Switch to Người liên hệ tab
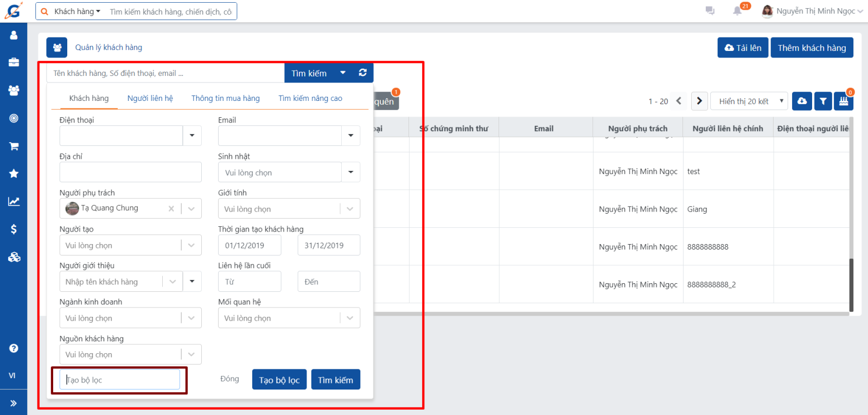 pos(150,98)
